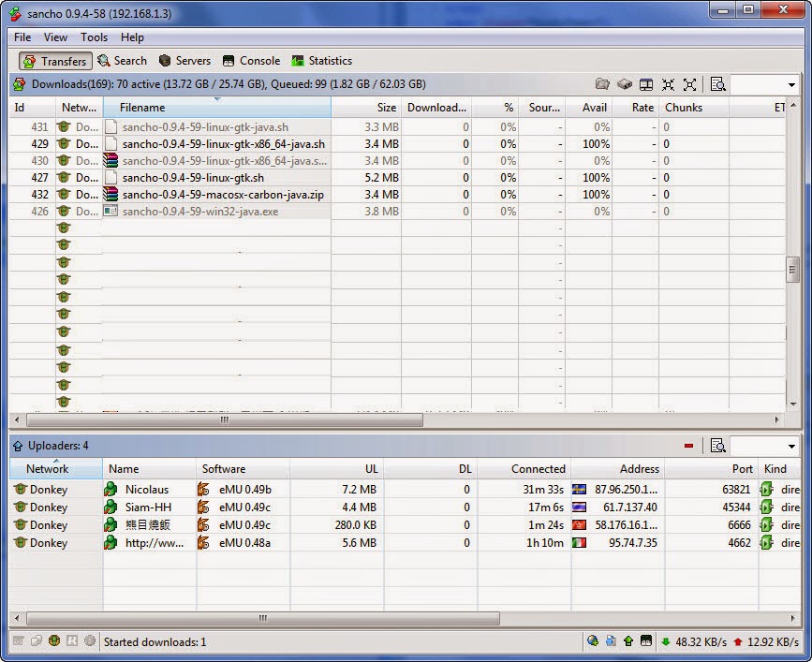The width and height of the screenshot is (812, 662).
Task: Click the Donkey network icon for download 431
Action: coord(64,126)
